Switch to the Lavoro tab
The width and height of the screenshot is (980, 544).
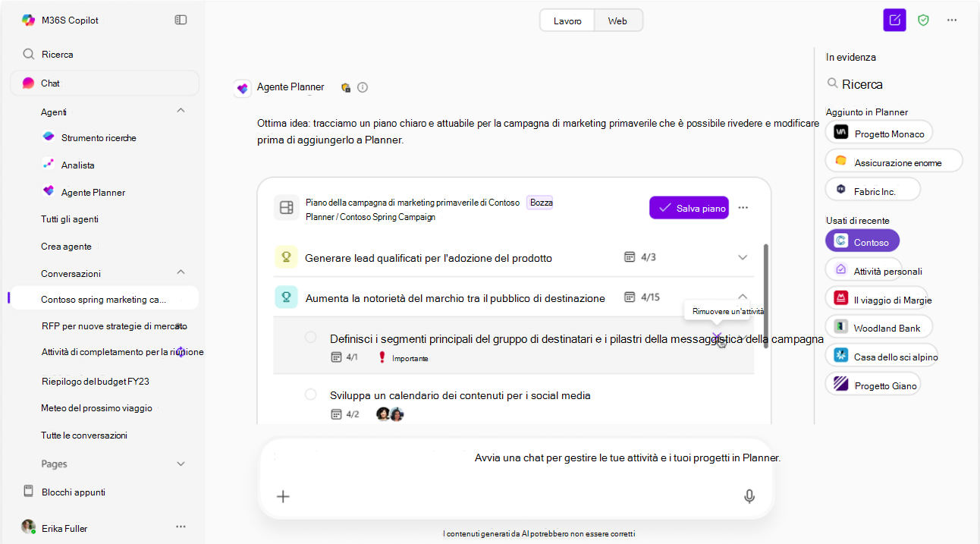(567, 20)
